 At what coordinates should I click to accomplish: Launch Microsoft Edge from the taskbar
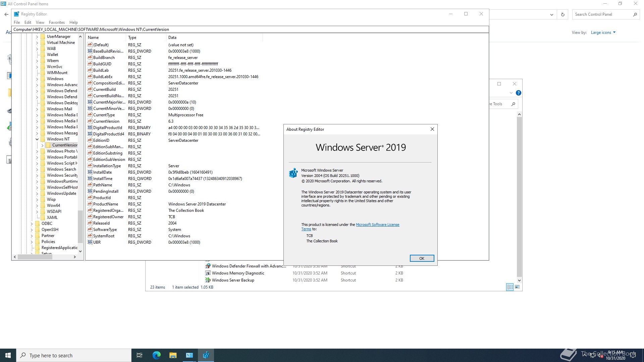click(156, 355)
